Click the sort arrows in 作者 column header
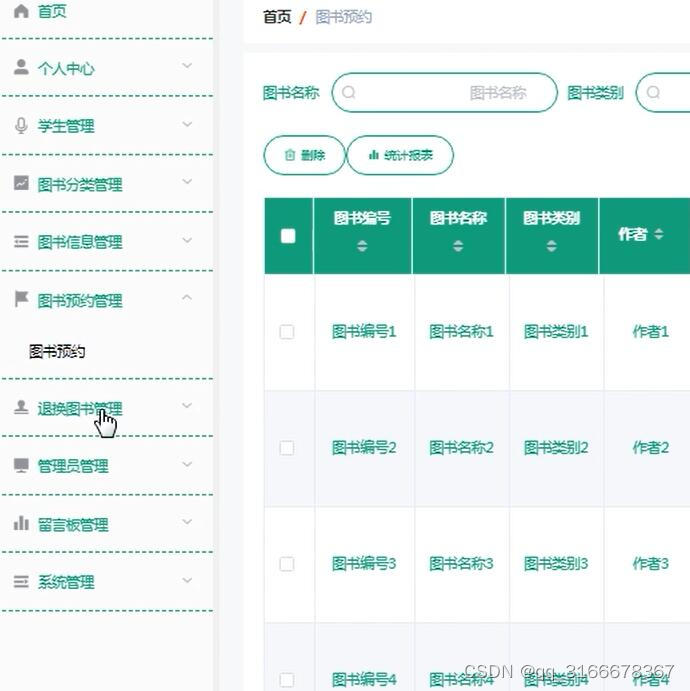690x691 pixels. [x=658, y=234]
